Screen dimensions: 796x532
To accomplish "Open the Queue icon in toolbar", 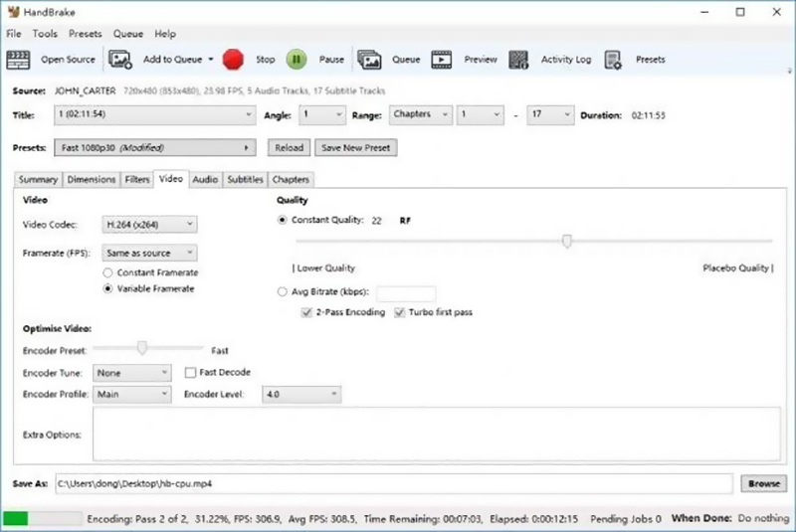I will (369, 60).
